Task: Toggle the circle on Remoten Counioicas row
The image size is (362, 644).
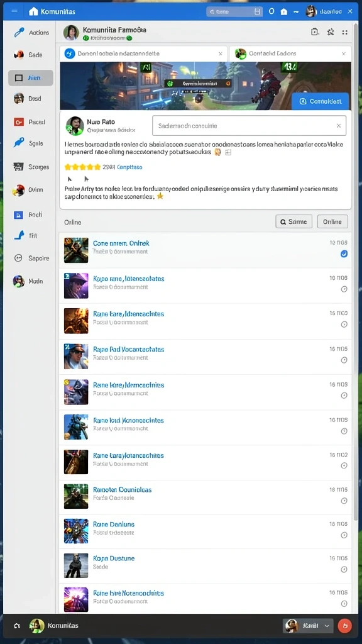Action: click(344, 501)
